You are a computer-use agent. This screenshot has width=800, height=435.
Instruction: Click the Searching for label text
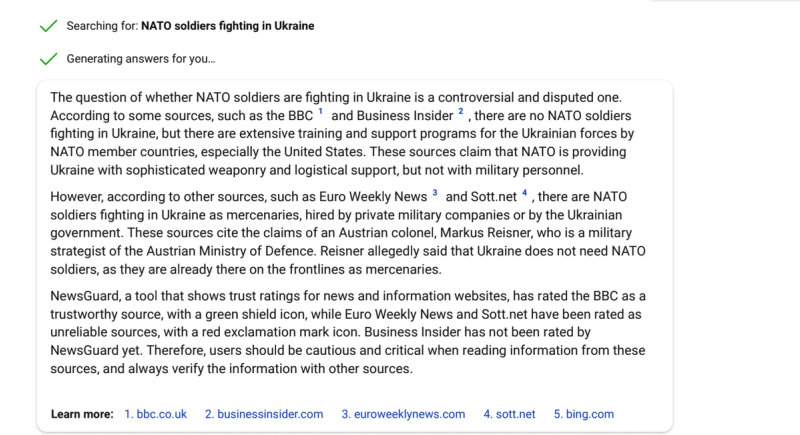click(x=102, y=26)
